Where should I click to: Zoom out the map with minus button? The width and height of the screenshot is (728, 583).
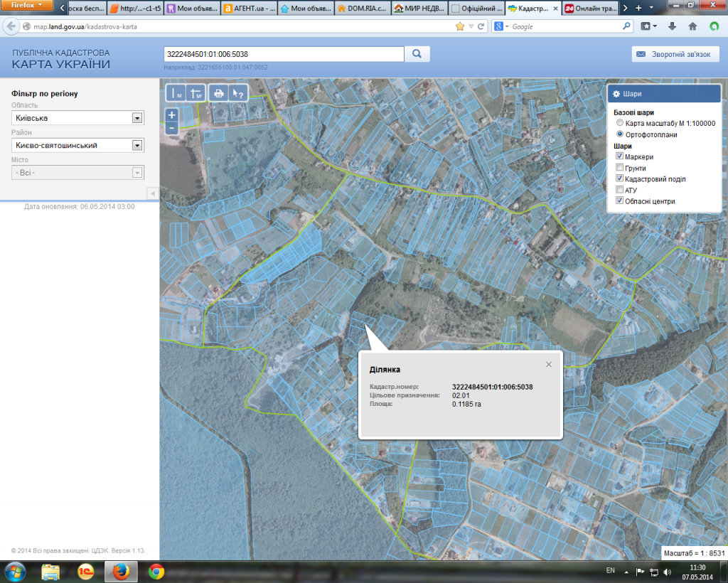click(x=171, y=128)
